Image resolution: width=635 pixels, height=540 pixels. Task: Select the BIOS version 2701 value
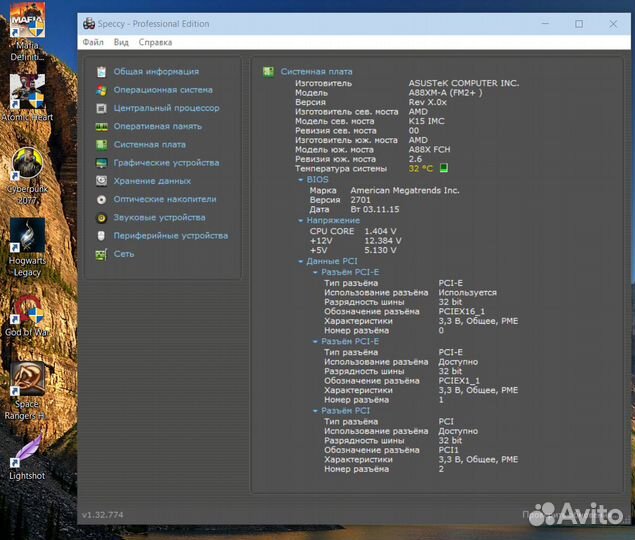tap(360, 200)
